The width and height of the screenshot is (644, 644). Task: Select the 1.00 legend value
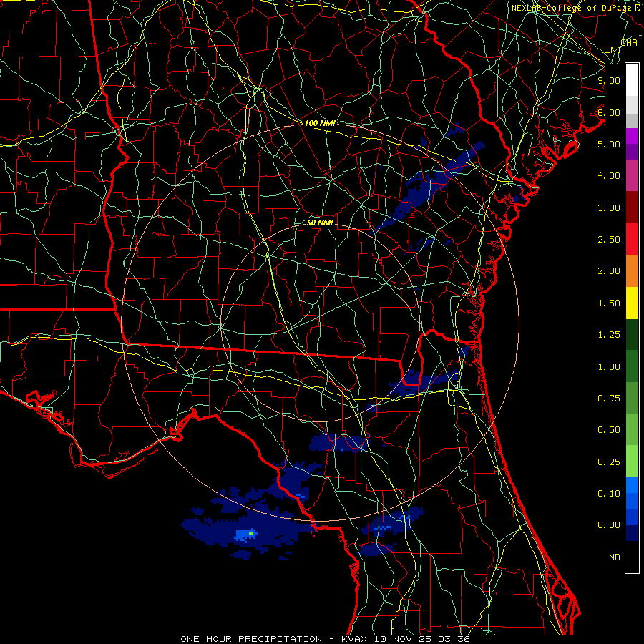click(609, 367)
